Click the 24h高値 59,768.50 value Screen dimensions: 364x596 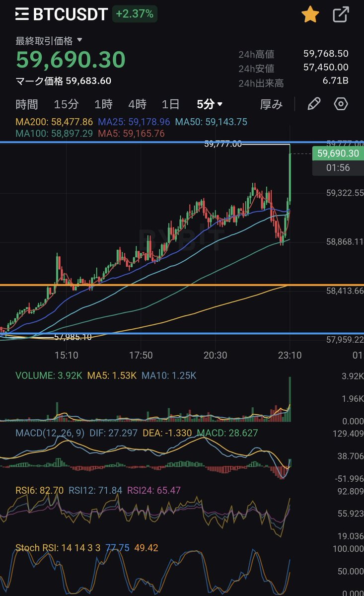pos(326,54)
